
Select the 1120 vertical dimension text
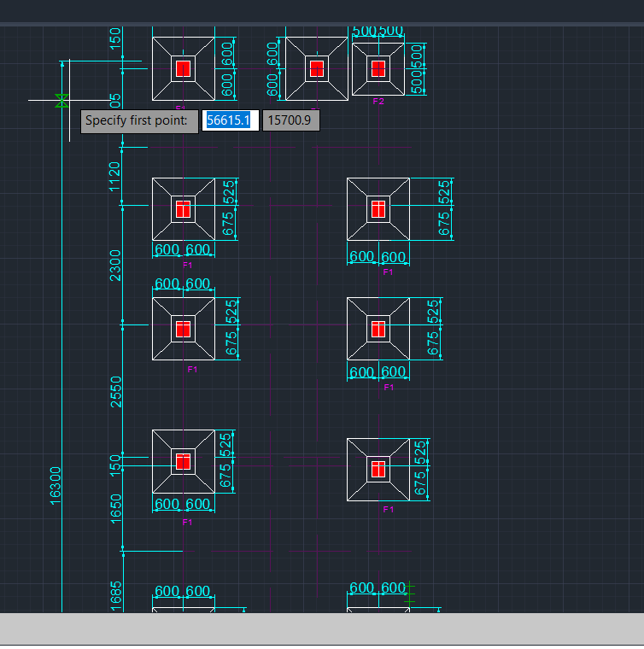tap(114, 177)
